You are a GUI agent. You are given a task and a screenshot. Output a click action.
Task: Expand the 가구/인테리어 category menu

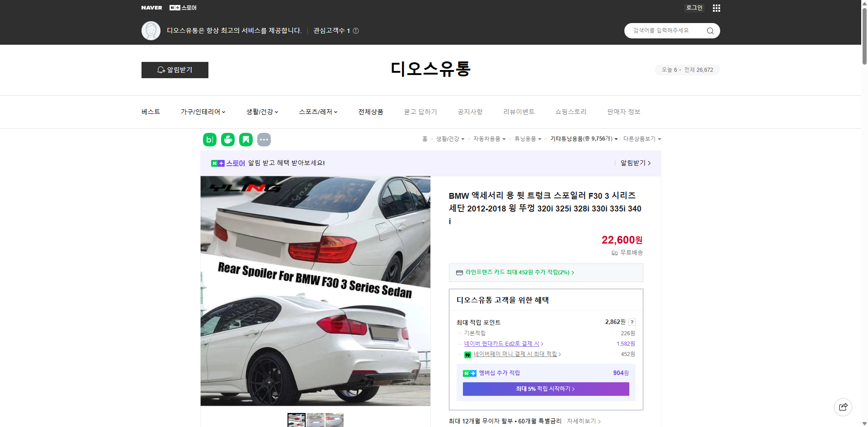(x=203, y=112)
